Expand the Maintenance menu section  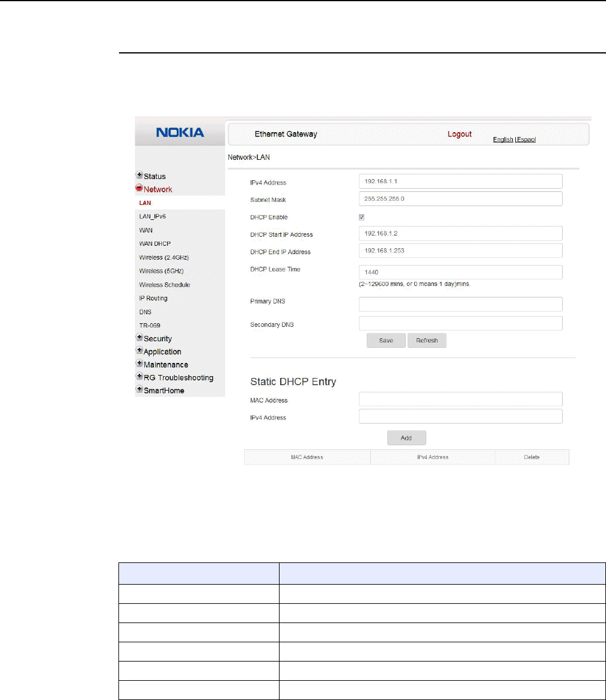(x=162, y=364)
